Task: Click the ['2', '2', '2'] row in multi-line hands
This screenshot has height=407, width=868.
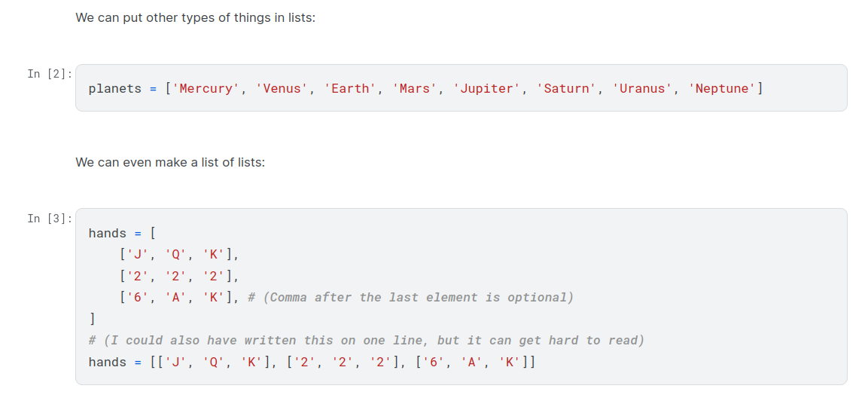Action: 178,277
